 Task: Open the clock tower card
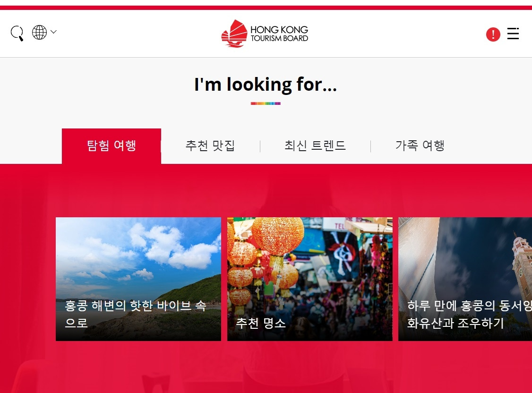point(465,279)
